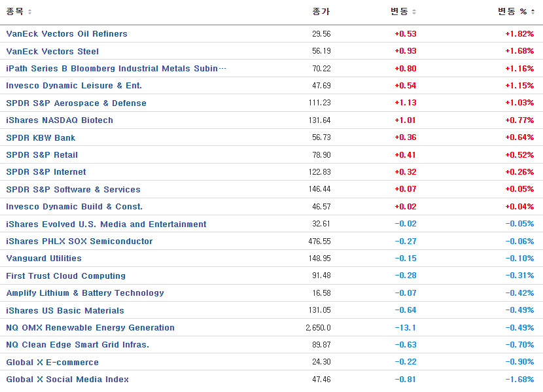The width and height of the screenshot is (543, 392).
Task: Sort by the 변동 % column sort arrows
Action: 533,12
